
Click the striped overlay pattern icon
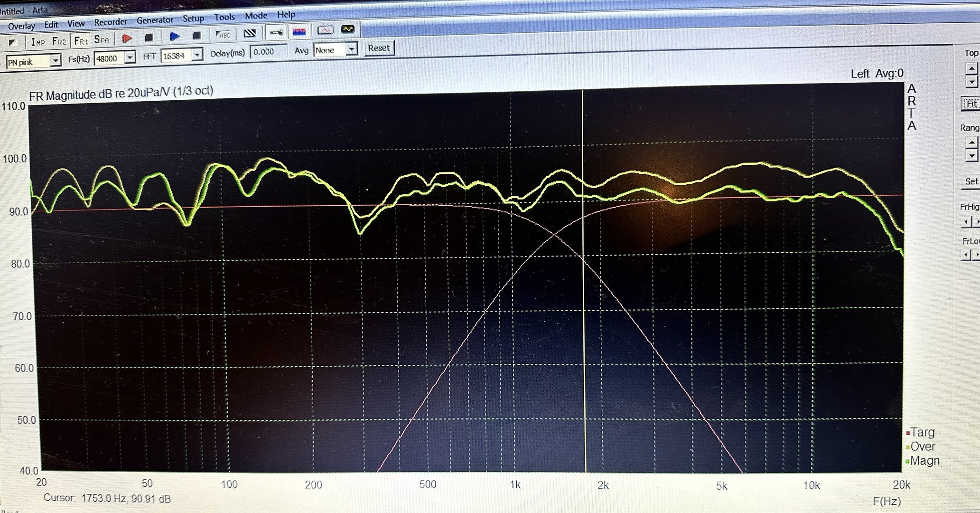pos(250,33)
